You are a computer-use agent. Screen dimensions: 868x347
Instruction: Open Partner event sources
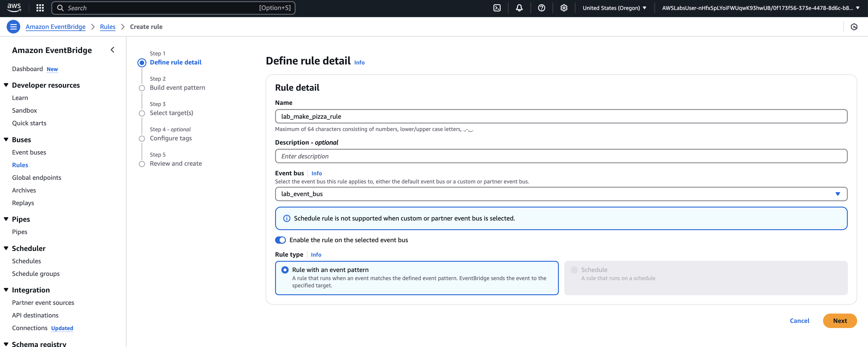(43, 302)
